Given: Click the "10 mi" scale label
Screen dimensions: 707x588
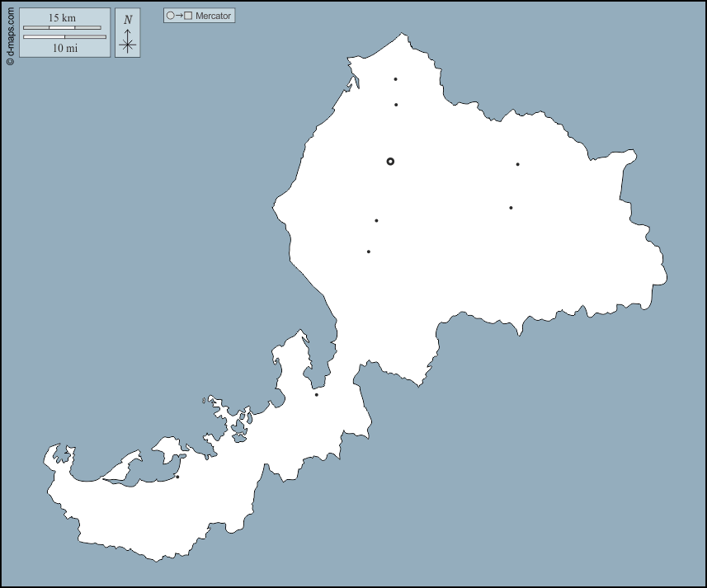Looking at the screenshot, I should [x=64, y=48].
